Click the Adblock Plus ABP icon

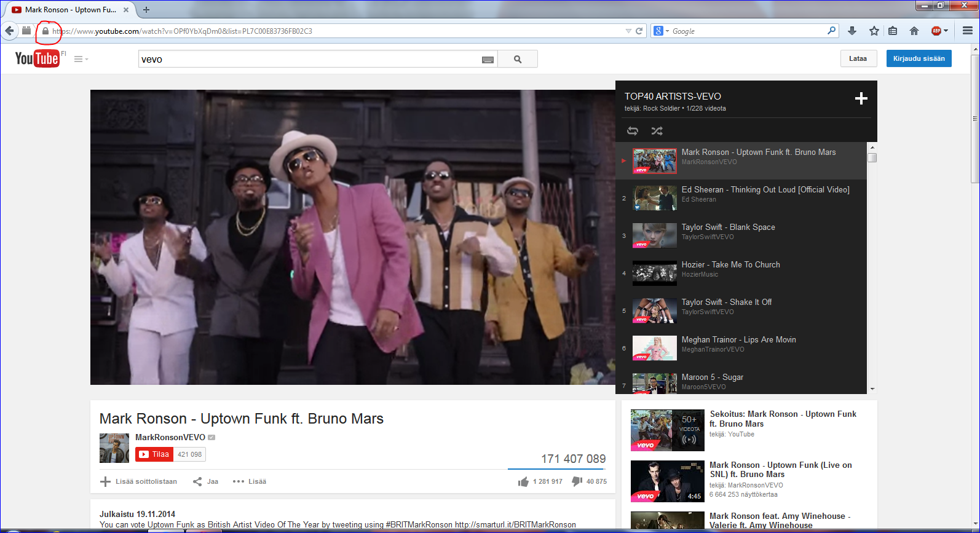(x=936, y=31)
